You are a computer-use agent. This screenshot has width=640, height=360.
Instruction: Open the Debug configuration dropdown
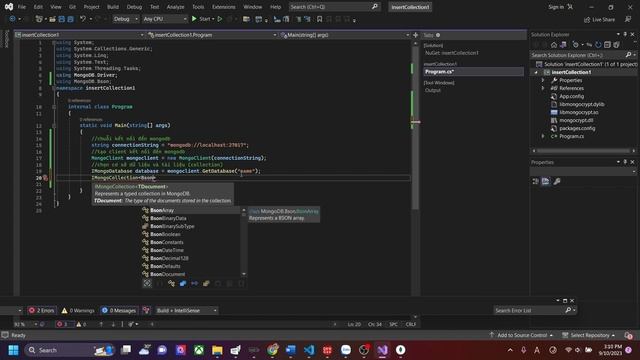(125, 19)
